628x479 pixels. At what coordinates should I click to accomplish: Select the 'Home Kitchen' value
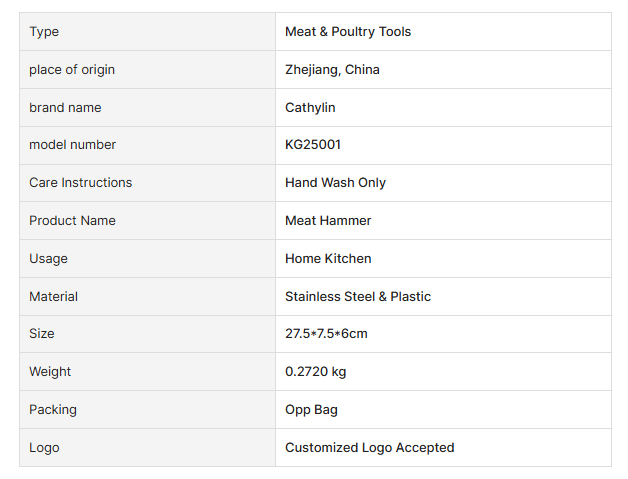[328, 259]
